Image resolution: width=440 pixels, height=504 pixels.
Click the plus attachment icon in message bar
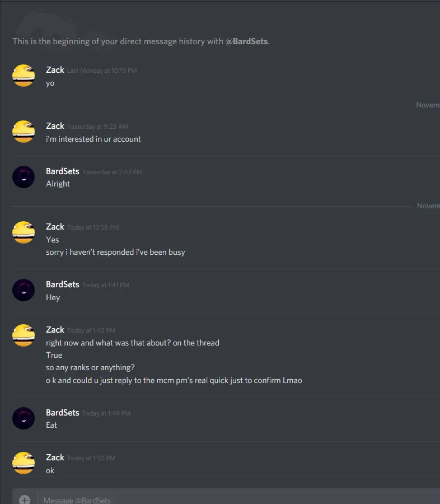25,500
